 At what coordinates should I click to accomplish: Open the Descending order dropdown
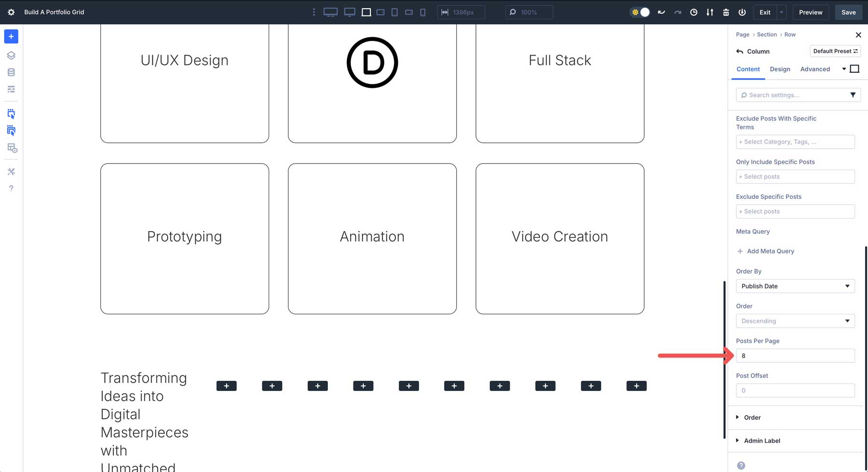(x=795, y=320)
